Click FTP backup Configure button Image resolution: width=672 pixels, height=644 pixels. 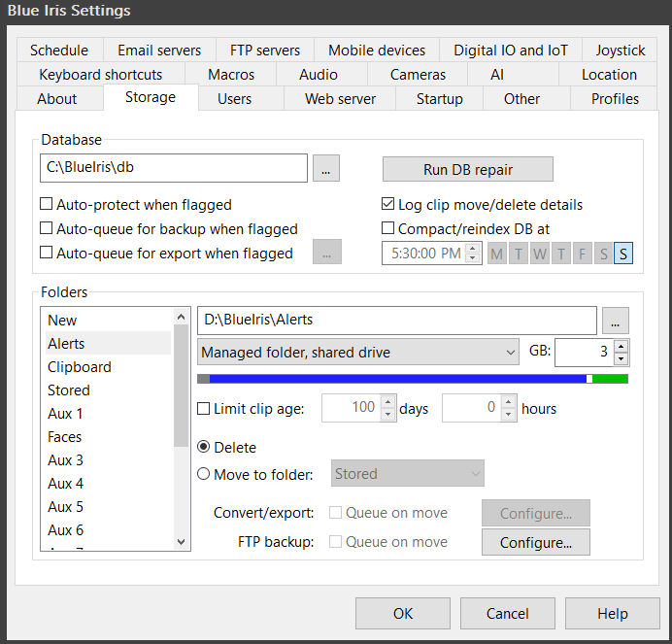[536, 542]
